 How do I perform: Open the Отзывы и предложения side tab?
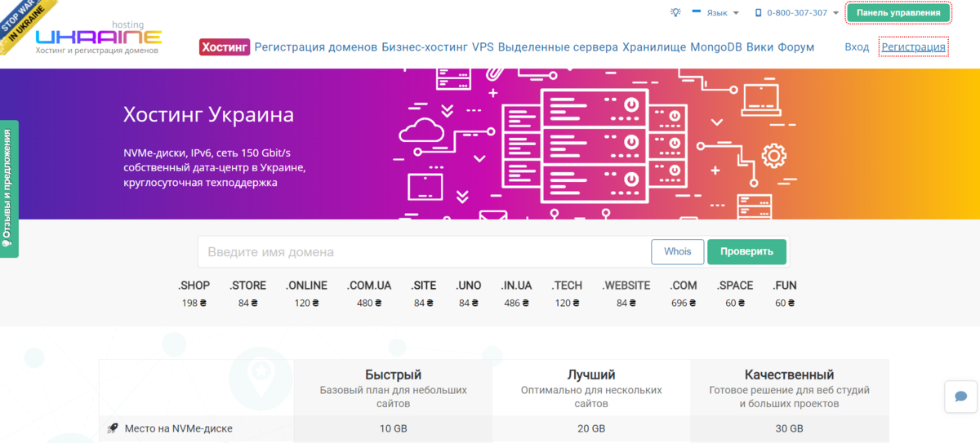8,188
